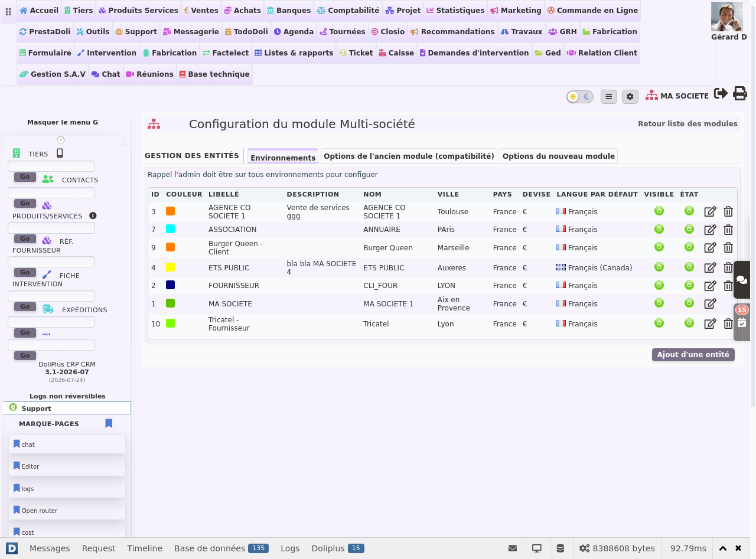Click the info icon next to PRODUITS/SERVICES

(93, 215)
